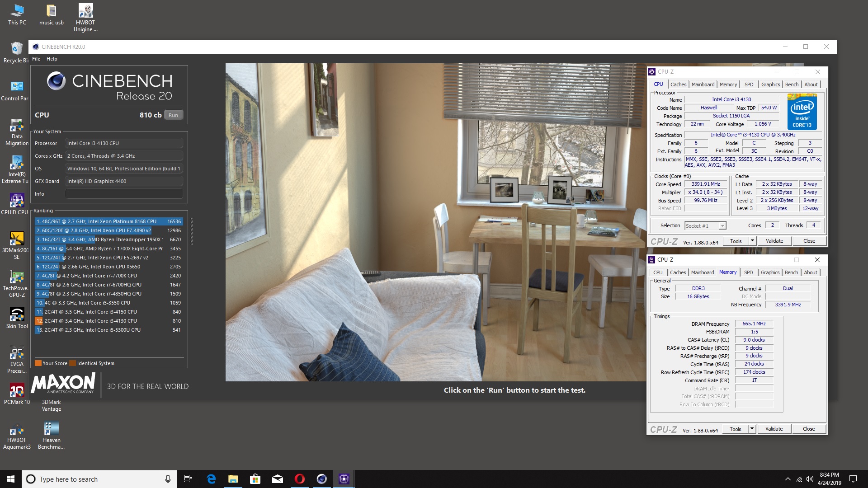Click the taskbar microphone search icon
The image size is (868, 488).
tap(168, 479)
